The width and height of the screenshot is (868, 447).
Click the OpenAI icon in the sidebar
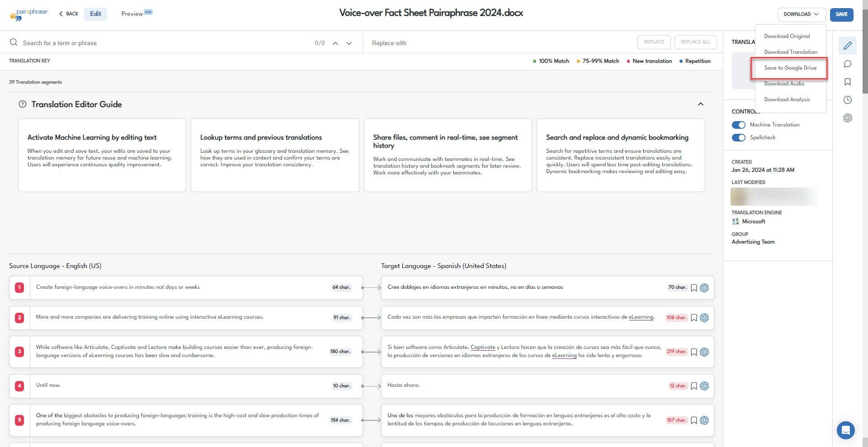pyautogui.click(x=848, y=118)
